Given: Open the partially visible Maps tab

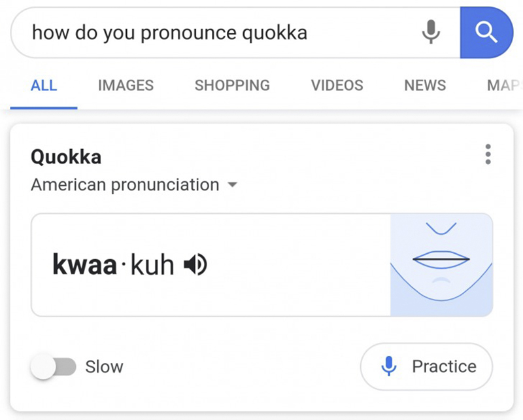Looking at the screenshot, I should tap(503, 85).
